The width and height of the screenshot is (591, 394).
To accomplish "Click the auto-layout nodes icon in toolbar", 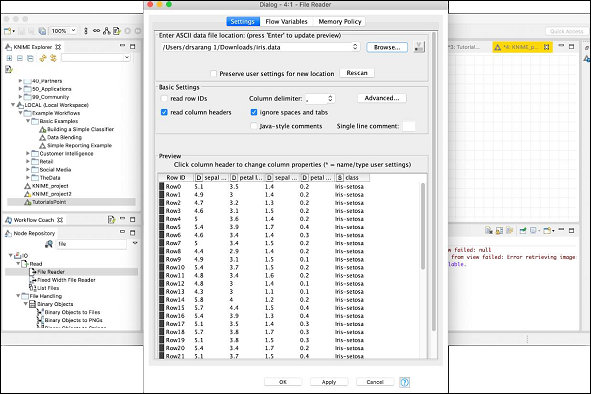I will coord(107,31).
